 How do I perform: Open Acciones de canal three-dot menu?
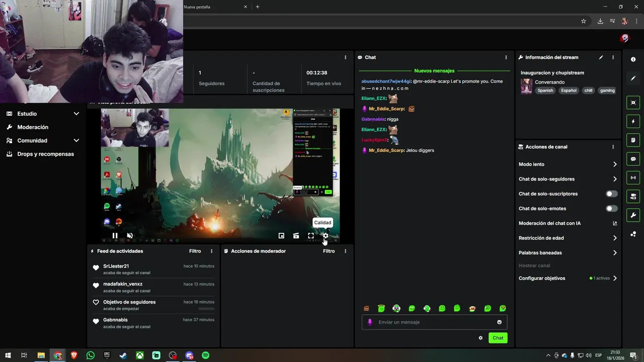point(613,147)
